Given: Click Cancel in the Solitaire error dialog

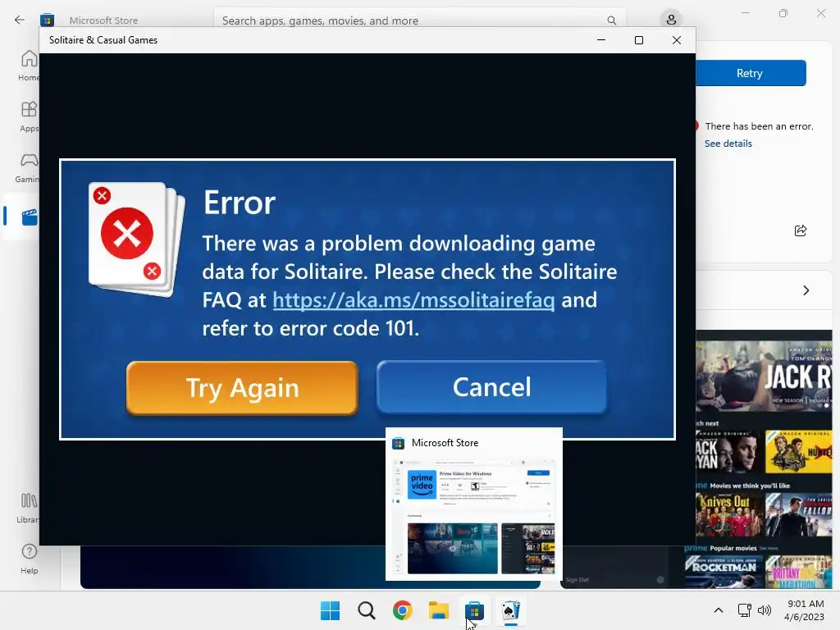Looking at the screenshot, I should (491, 387).
